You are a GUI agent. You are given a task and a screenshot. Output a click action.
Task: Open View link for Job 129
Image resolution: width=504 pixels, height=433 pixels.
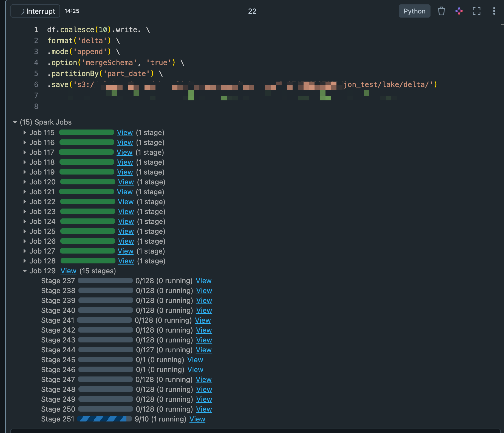pos(68,271)
